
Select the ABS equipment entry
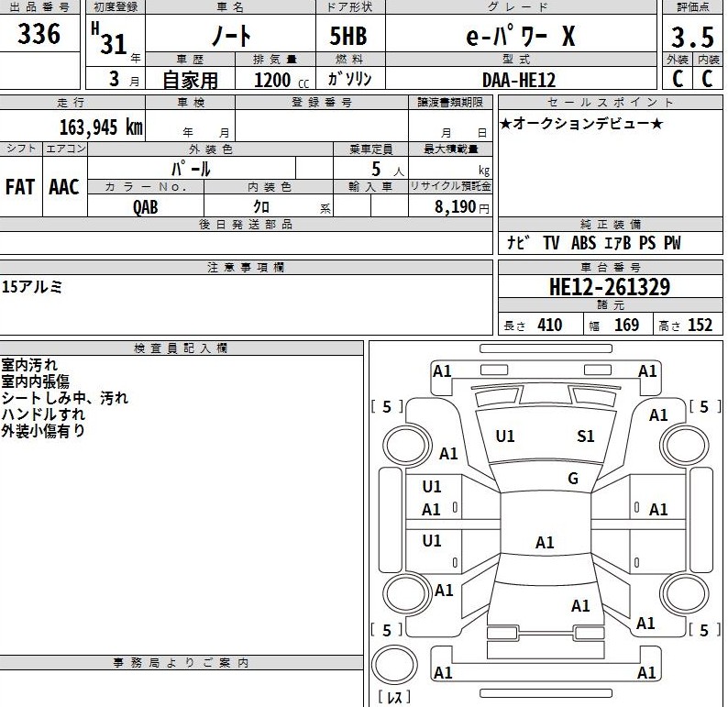point(584,243)
